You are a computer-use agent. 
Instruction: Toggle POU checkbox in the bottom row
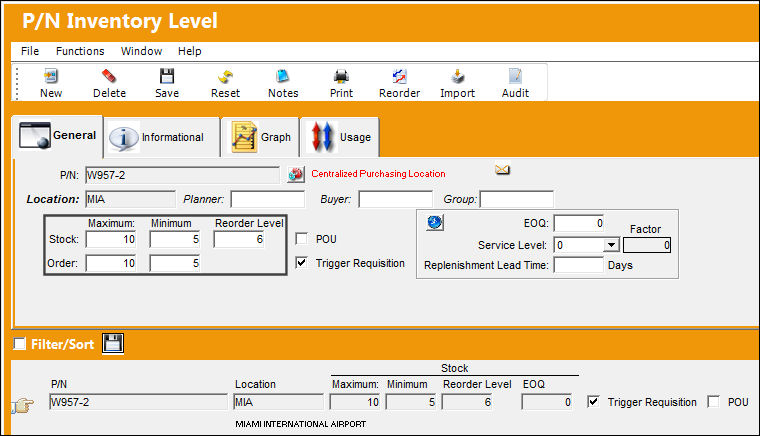click(x=713, y=402)
